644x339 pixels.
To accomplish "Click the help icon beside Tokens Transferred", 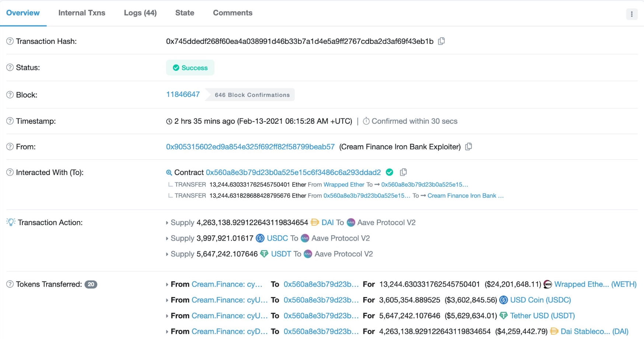I will pos(10,284).
